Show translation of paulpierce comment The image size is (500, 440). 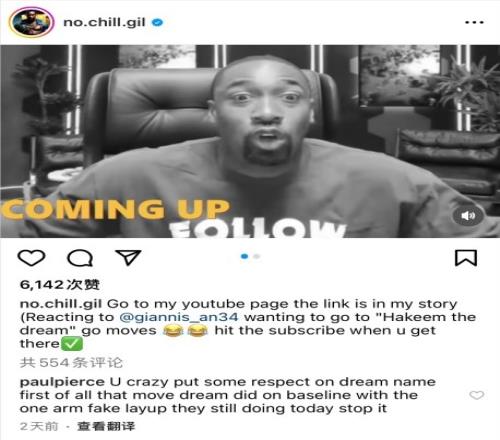tap(106, 426)
